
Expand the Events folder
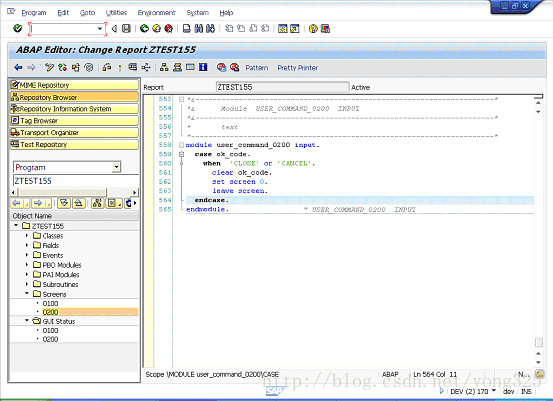(27, 255)
